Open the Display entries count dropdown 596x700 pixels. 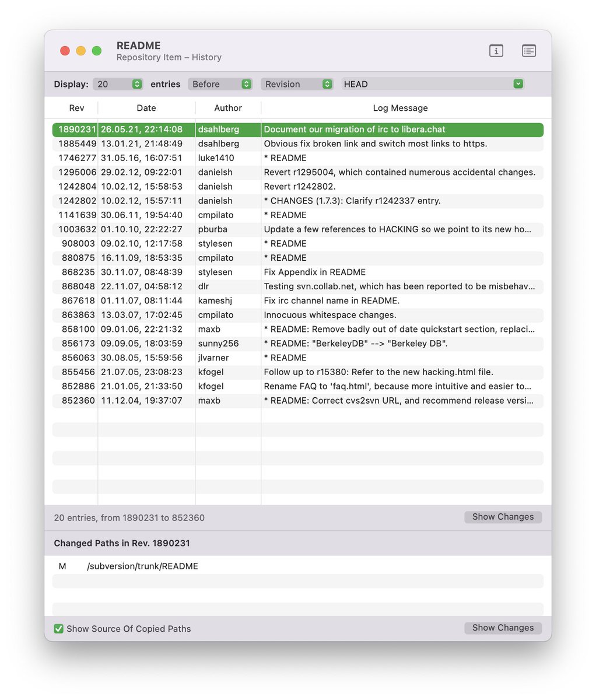pyautogui.click(x=118, y=84)
